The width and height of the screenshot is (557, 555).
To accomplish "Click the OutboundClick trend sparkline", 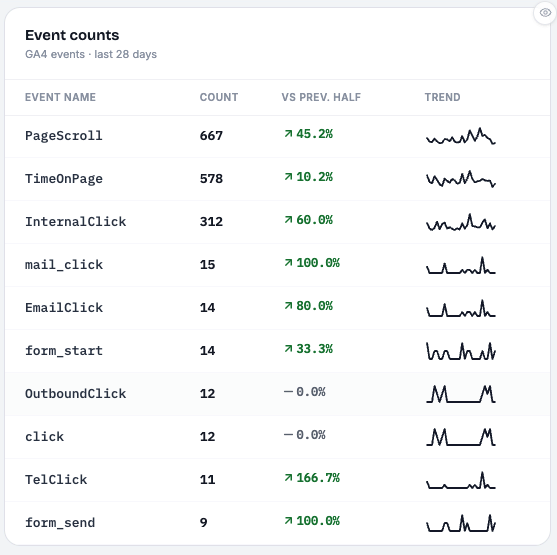I will point(461,394).
